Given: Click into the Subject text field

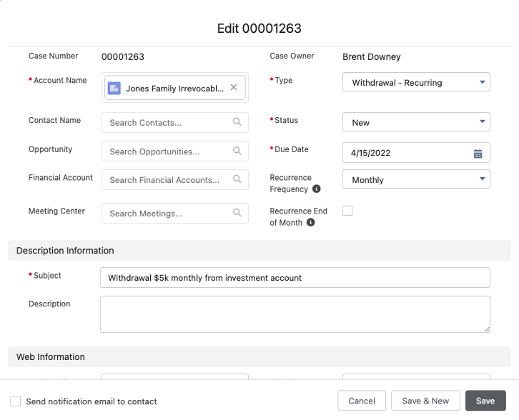Looking at the screenshot, I should pyautogui.click(x=295, y=277).
